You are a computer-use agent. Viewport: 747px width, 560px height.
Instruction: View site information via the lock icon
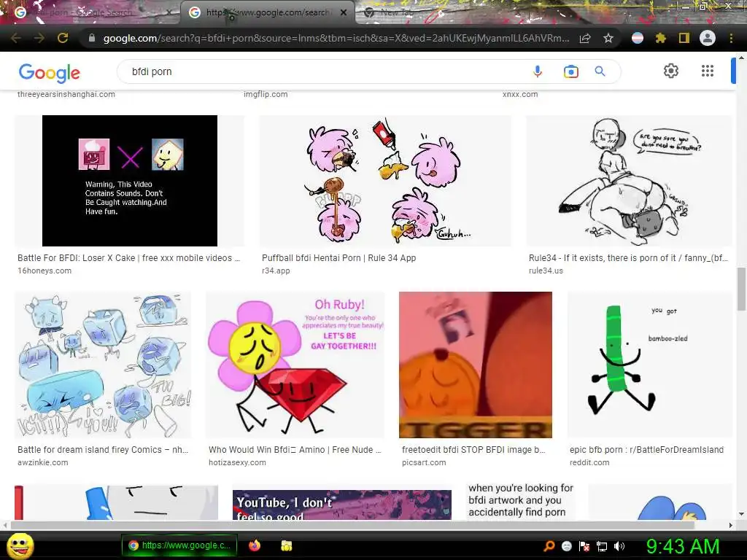(x=92, y=38)
